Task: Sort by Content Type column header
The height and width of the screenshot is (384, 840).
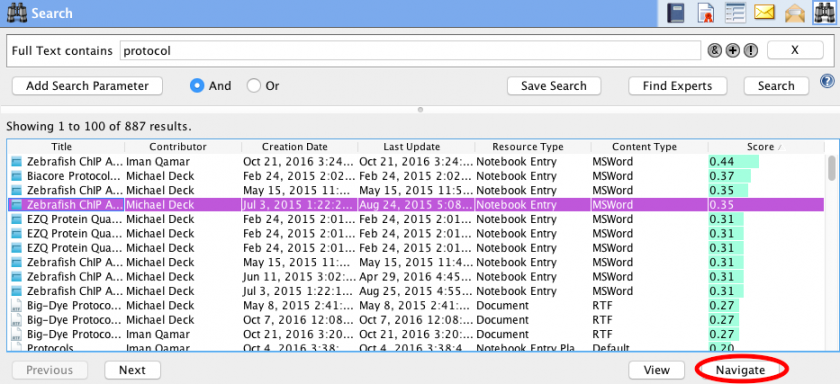Action: pos(649,147)
